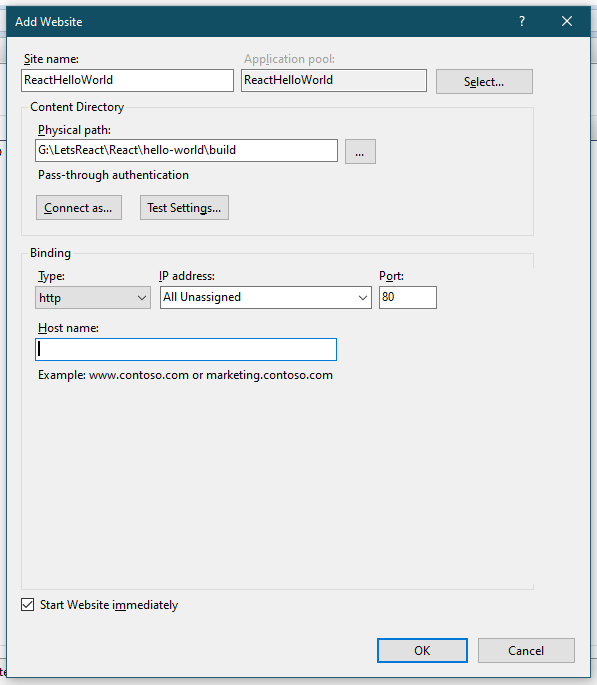Click the Site name input field
Image resolution: width=597 pixels, height=685 pixels.
click(127, 80)
